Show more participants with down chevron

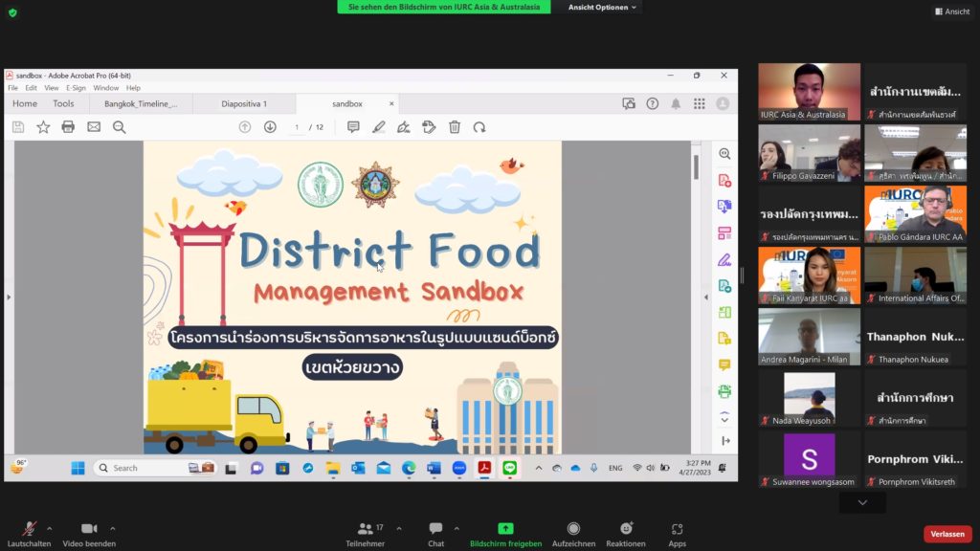click(862, 503)
